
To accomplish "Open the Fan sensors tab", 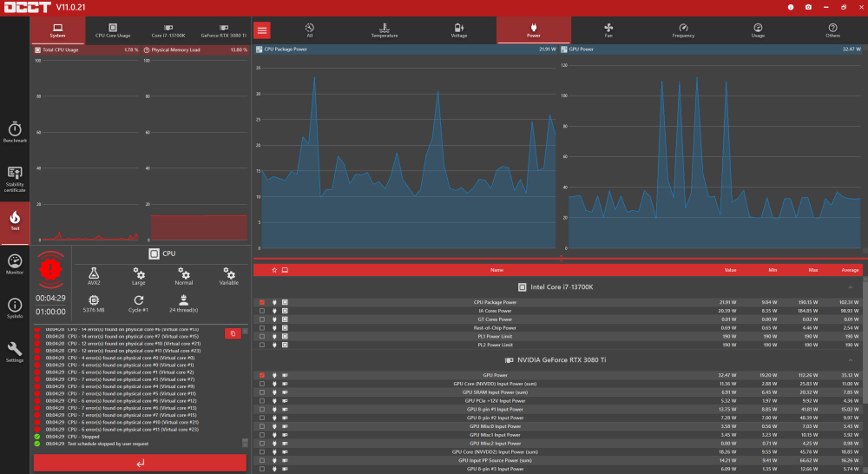I will pos(608,30).
